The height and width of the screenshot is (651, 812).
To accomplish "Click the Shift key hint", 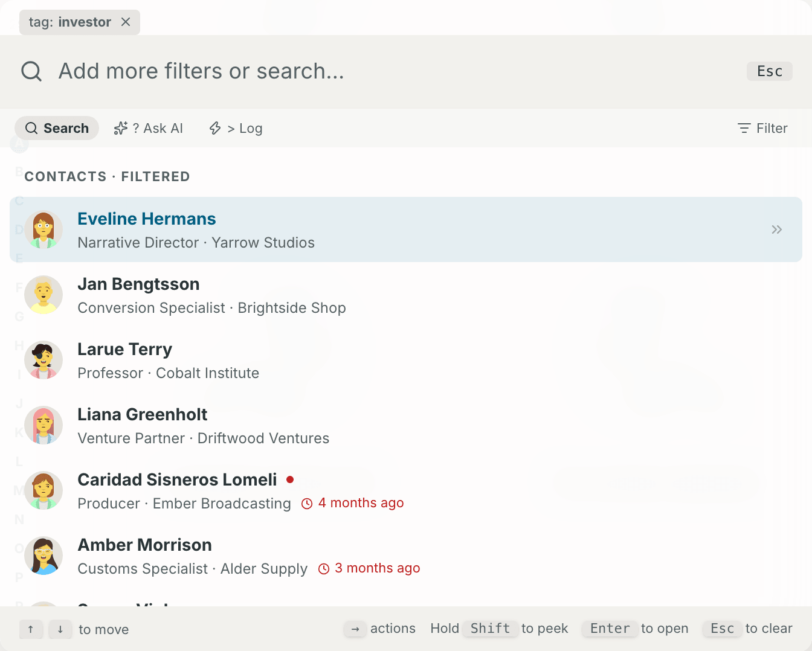I will tap(490, 629).
